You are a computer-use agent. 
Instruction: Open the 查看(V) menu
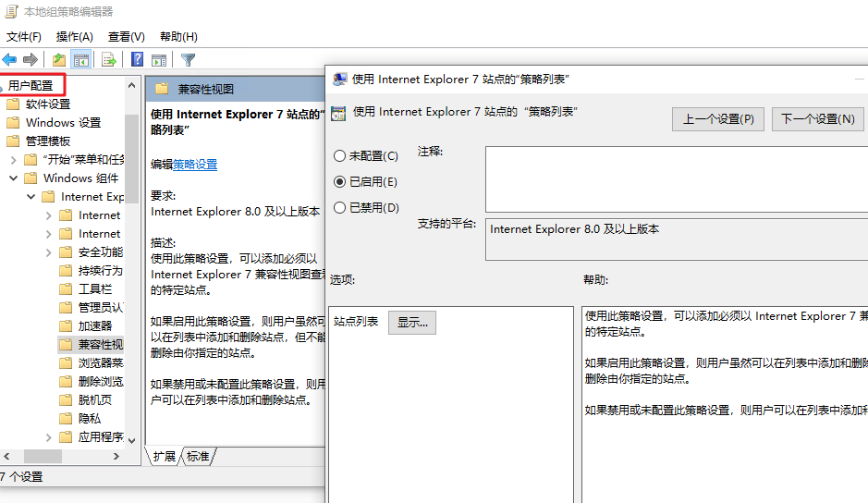pyautogui.click(x=127, y=37)
